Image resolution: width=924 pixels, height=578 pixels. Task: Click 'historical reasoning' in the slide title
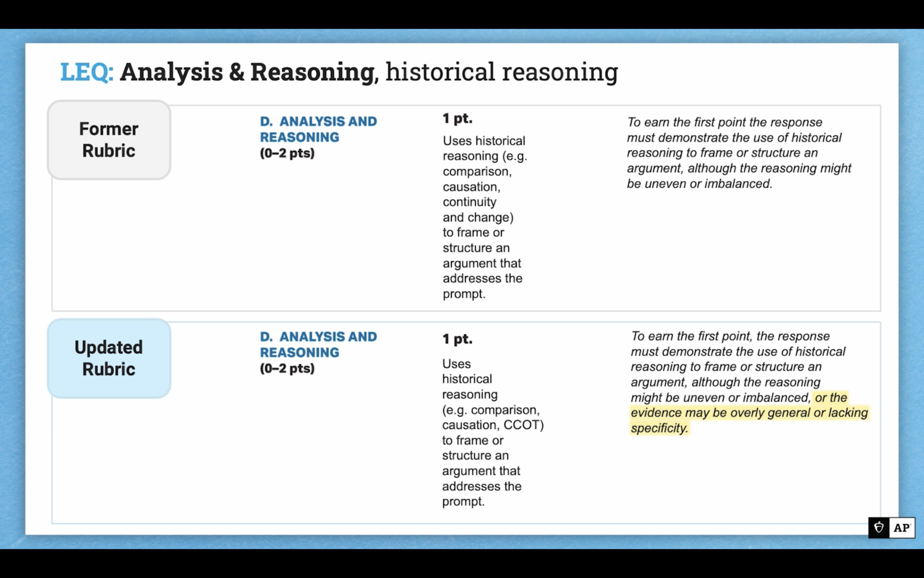point(502,72)
